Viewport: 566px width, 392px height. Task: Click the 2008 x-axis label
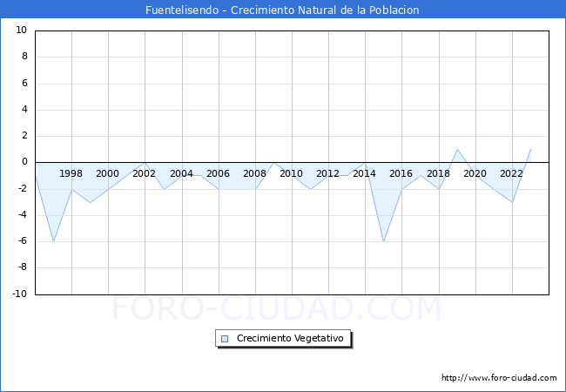coord(254,173)
